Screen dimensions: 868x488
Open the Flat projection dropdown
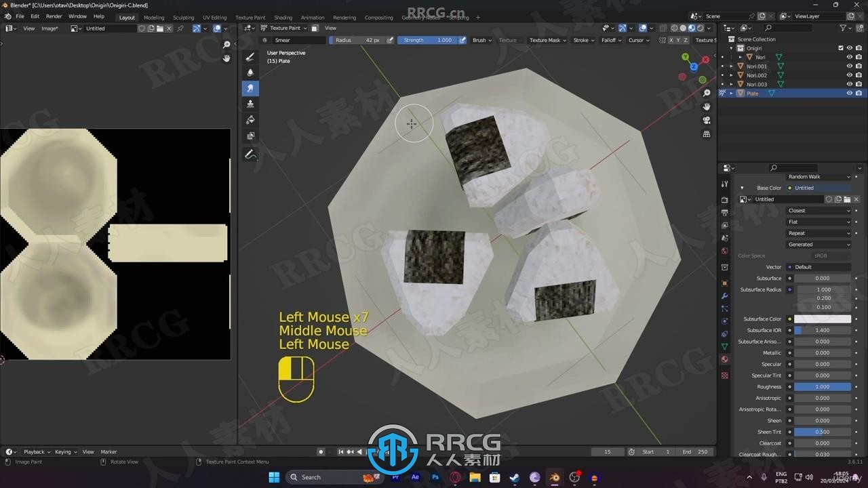click(818, 222)
